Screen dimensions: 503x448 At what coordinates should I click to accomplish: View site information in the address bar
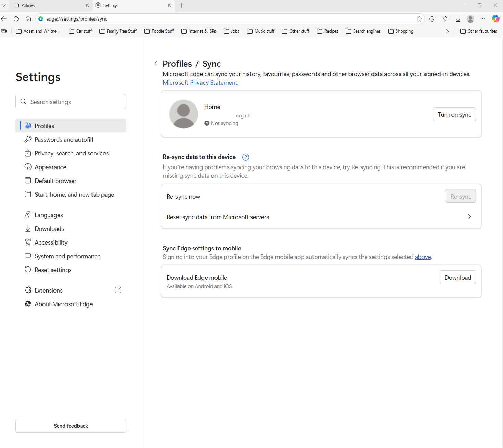click(41, 19)
